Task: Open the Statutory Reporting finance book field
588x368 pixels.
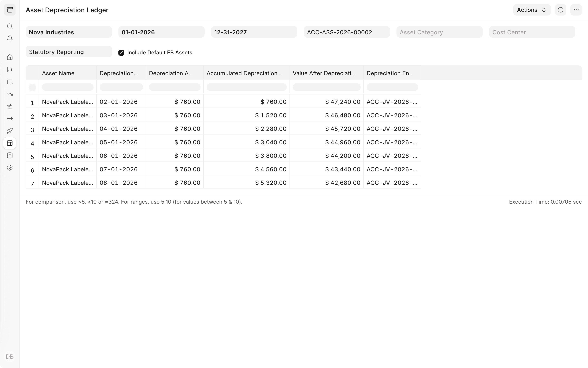Action: click(x=69, y=52)
